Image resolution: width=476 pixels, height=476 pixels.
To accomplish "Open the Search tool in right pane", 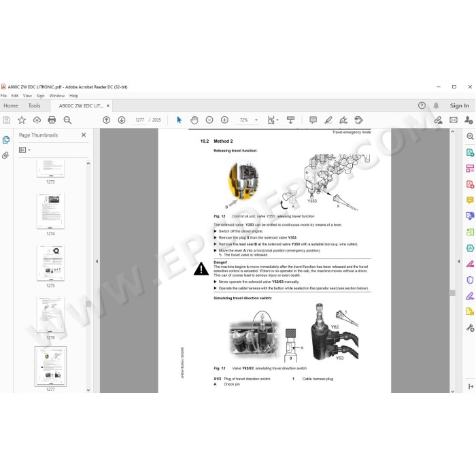I will tap(470, 136).
